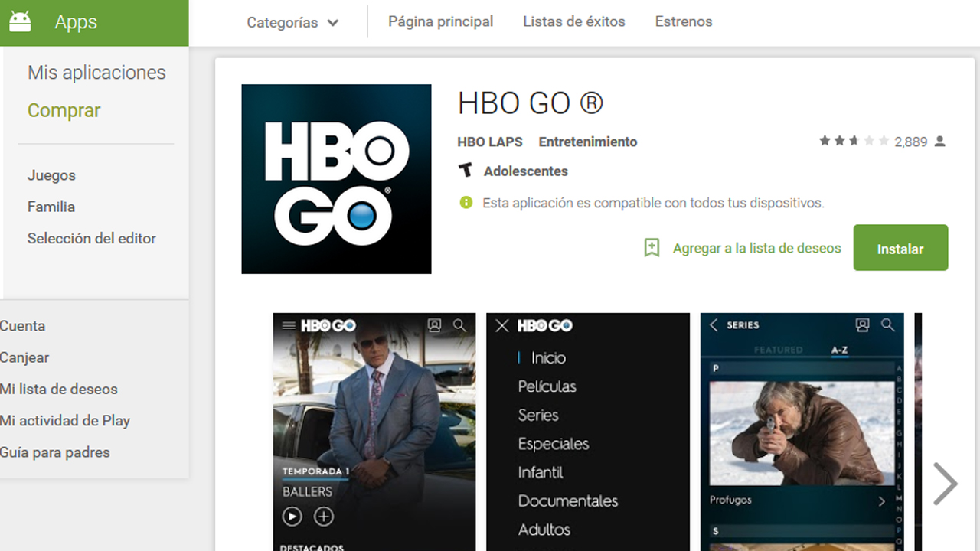980x551 pixels.
Task: Tap search magnifier in Series screenshot
Action: tap(887, 325)
